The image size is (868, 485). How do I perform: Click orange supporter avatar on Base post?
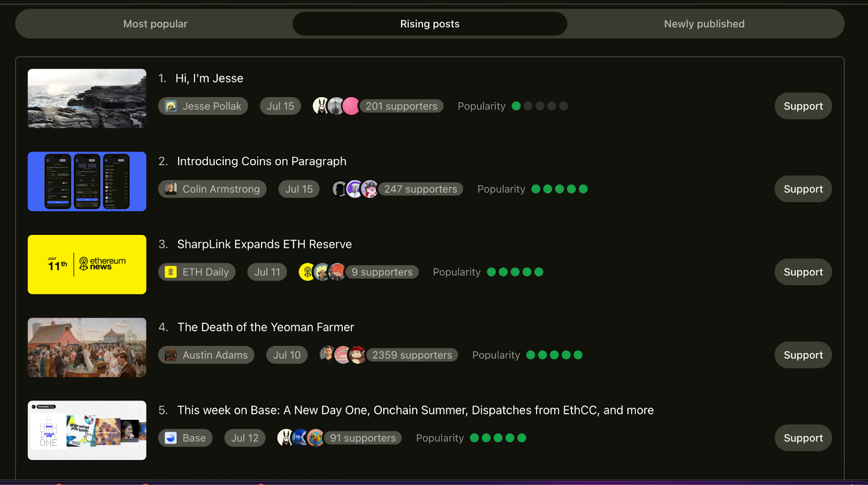[x=315, y=438]
